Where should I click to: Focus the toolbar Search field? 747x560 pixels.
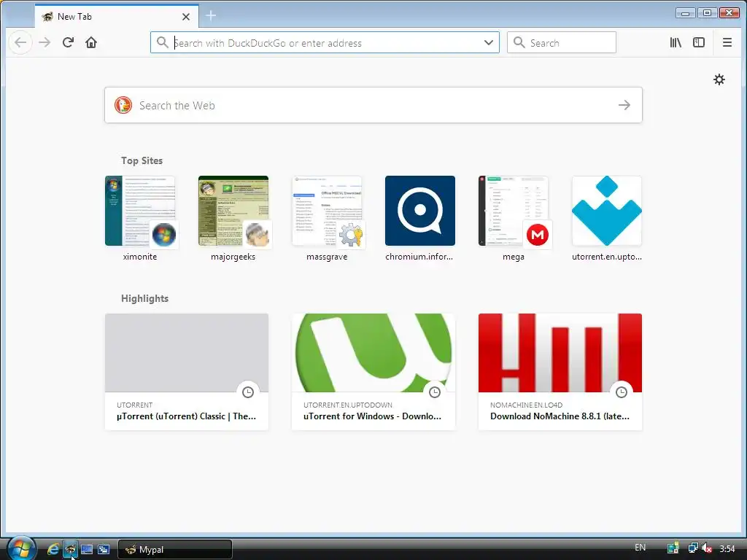point(562,42)
